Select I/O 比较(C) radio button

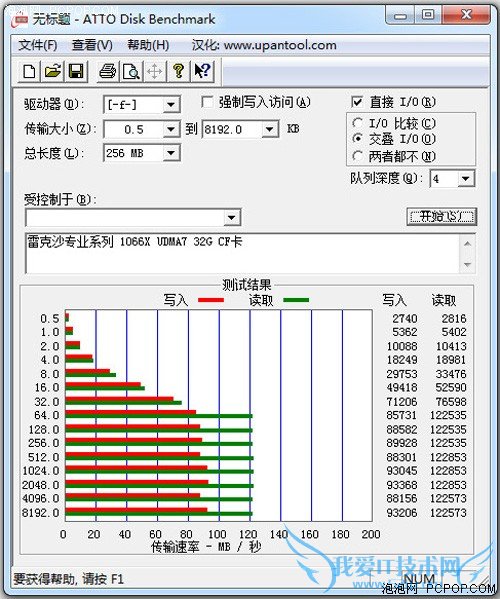pos(358,123)
